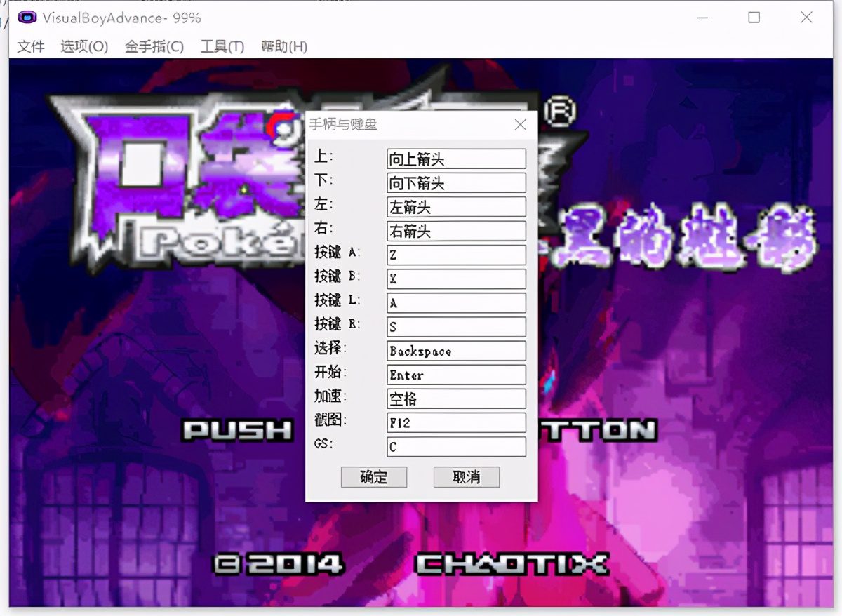Close the 手柄与键盘 dialog
This screenshot has height=616, width=842.
(520, 125)
